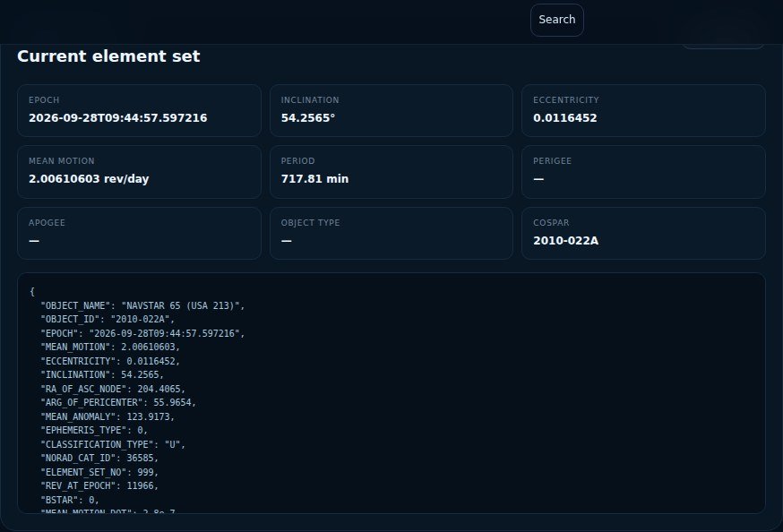
Task: Select the RA_OF_ASC_NODE 204.4065 line
Action: pos(113,389)
